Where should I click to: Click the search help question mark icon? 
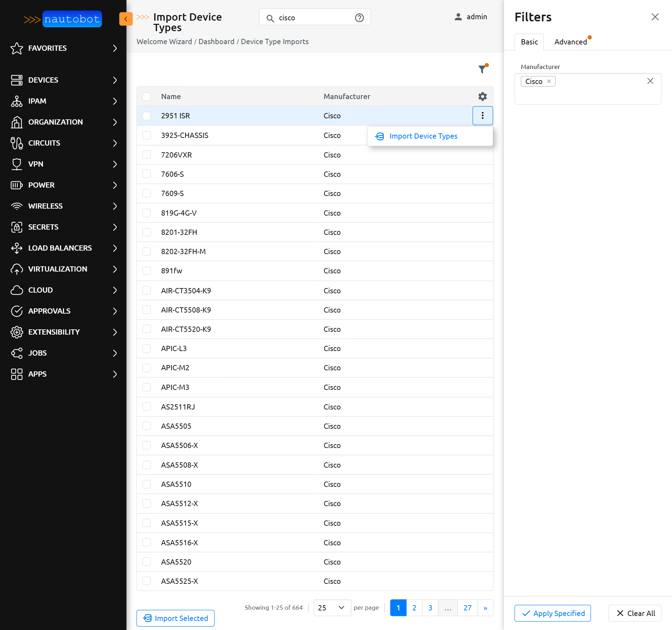359,17
